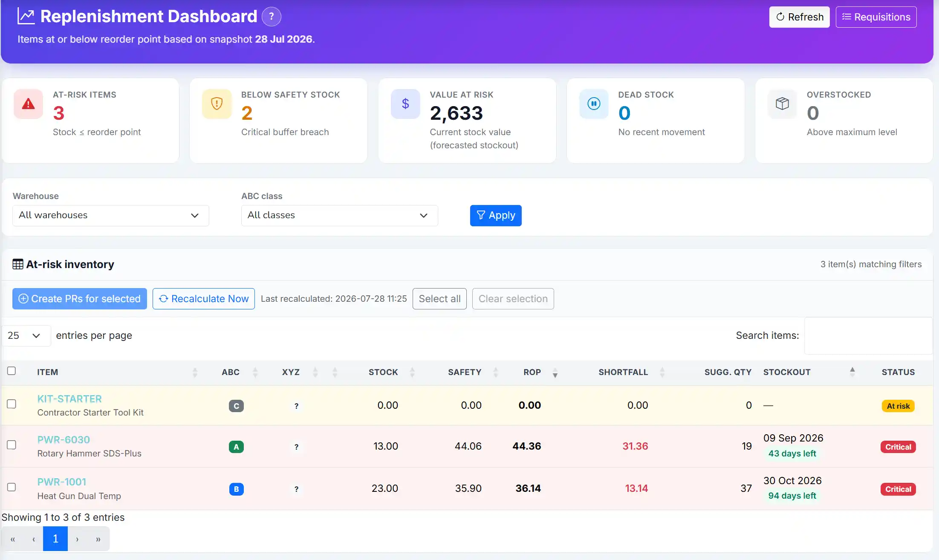Viewport: 939px width, 560px height.
Task: Click the B class badge for PWR-1001
Action: coord(236,489)
